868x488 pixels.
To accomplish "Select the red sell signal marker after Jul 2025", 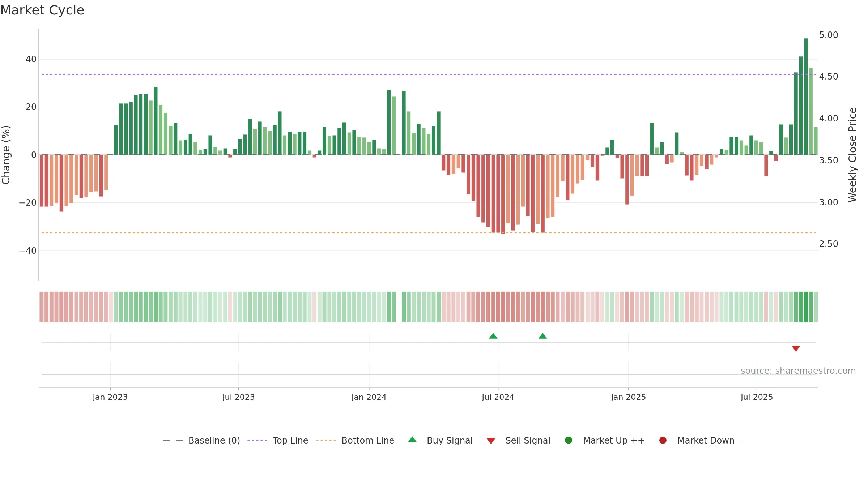I will pos(796,348).
